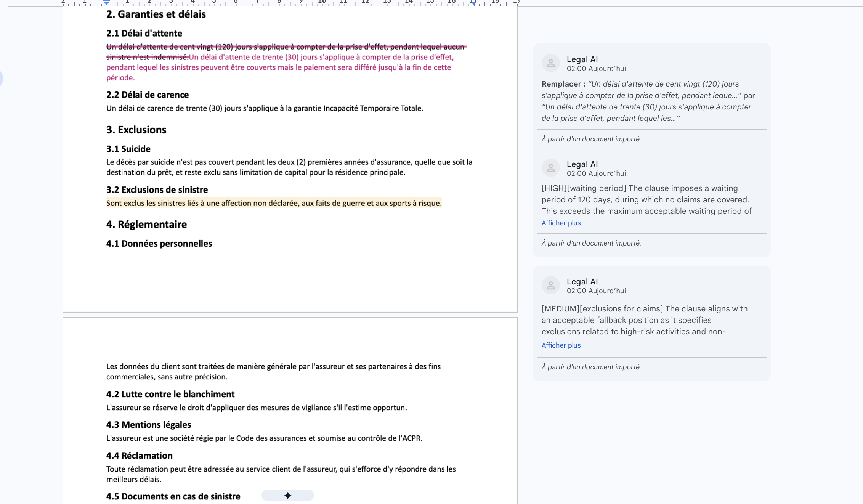Click the sentence about mesures de vigilance
The height and width of the screenshot is (504, 863).
257,408
